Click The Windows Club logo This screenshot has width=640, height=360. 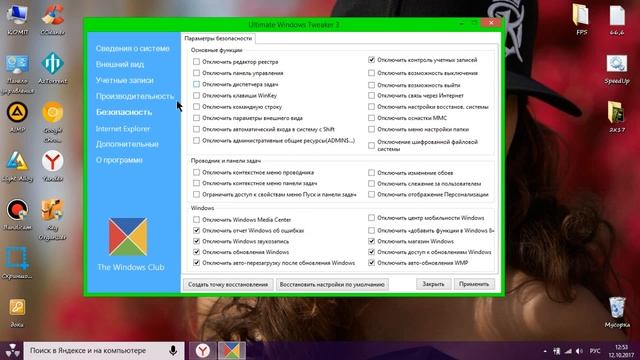[128, 237]
